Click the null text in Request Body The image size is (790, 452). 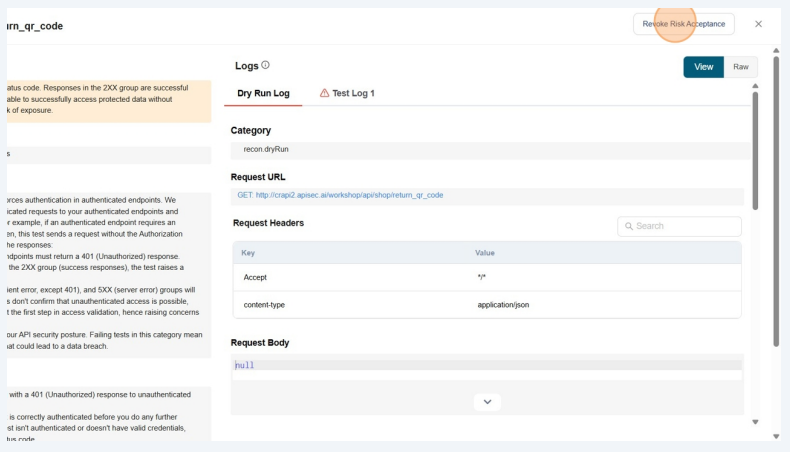[245, 365]
